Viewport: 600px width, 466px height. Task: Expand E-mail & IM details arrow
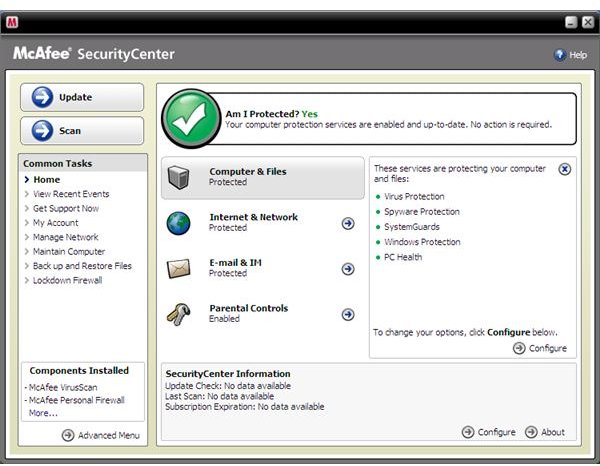click(x=348, y=269)
